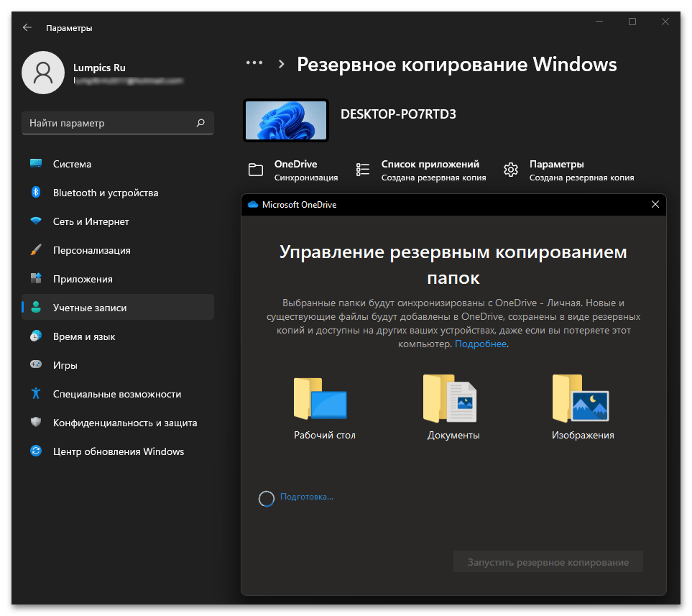Click the Personalization paintbrush icon
This screenshot has height=616, width=692.
[x=36, y=250]
